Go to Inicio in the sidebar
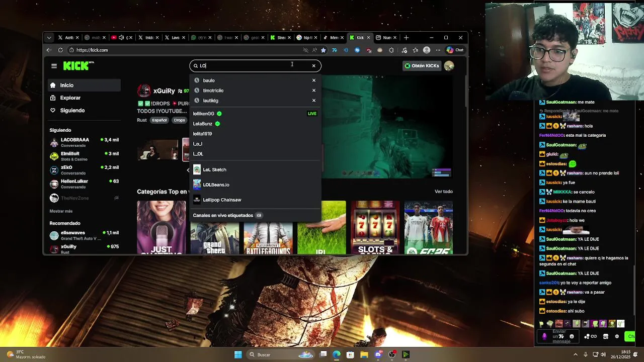This screenshot has width=644, height=362. click(x=85, y=85)
